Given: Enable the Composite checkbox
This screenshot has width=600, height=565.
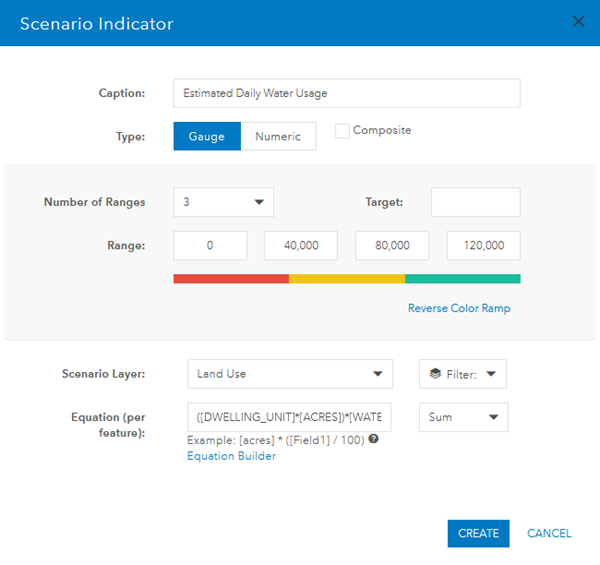Looking at the screenshot, I should 342,131.
